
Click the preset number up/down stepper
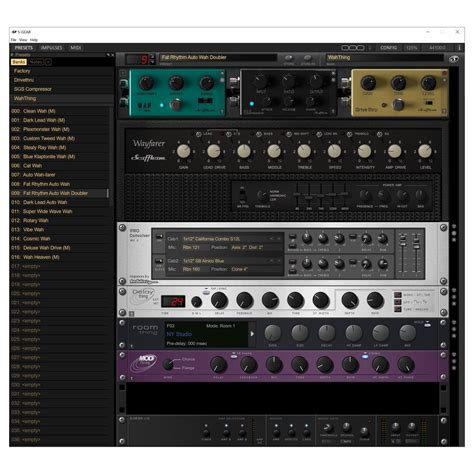pos(153,59)
